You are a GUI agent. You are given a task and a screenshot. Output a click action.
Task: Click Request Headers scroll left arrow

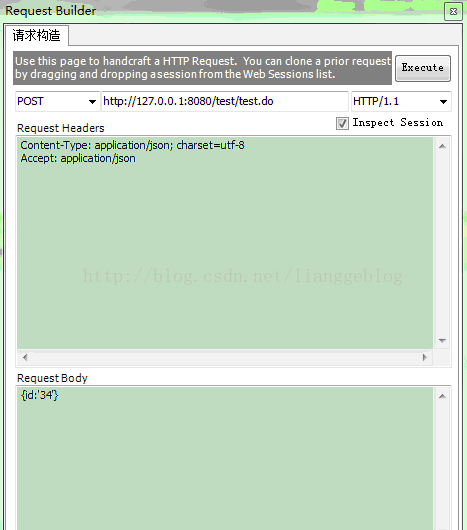[x=25, y=357]
